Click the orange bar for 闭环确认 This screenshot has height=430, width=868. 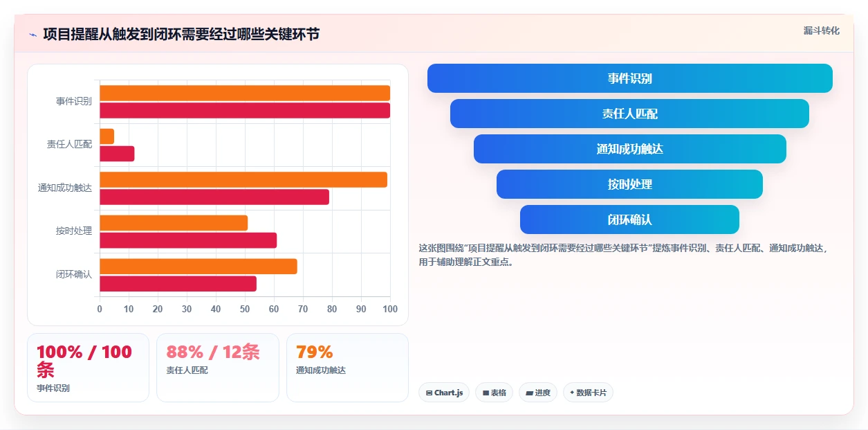click(198, 266)
